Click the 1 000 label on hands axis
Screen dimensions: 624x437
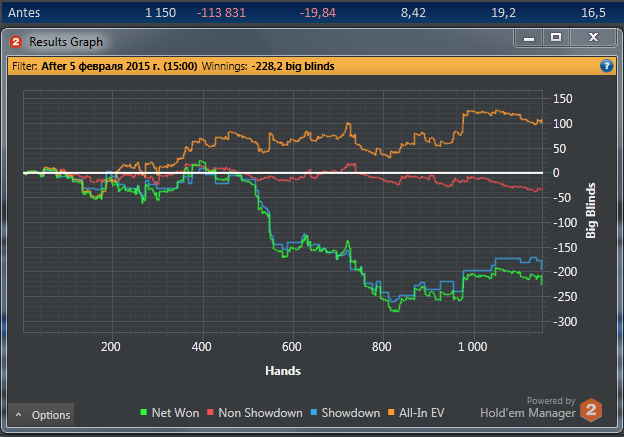pyautogui.click(x=472, y=347)
